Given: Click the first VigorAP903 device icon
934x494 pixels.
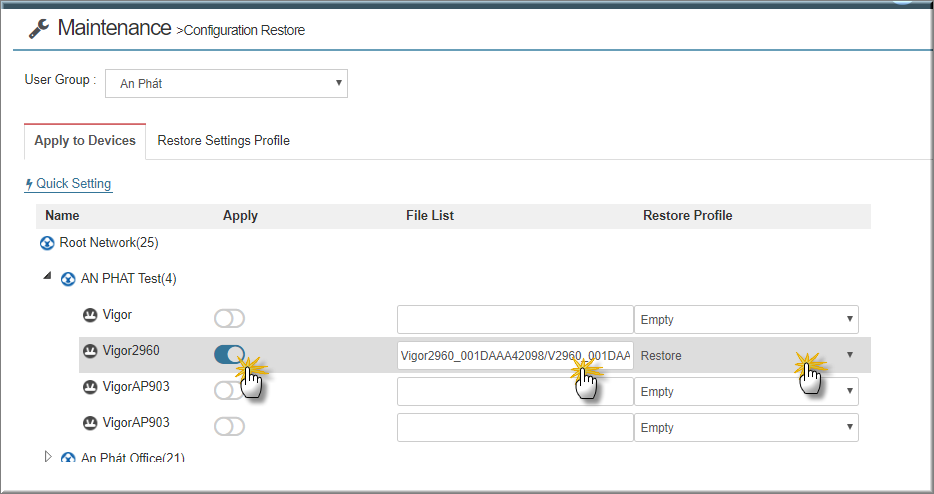Looking at the screenshot, I should tap(90, 387).
